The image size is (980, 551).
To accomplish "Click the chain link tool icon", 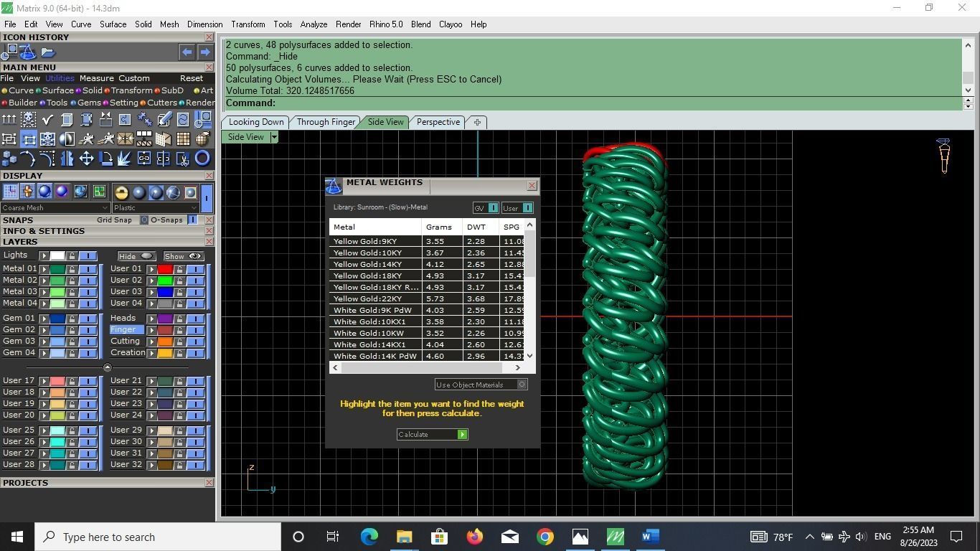I will coord(144,158).
